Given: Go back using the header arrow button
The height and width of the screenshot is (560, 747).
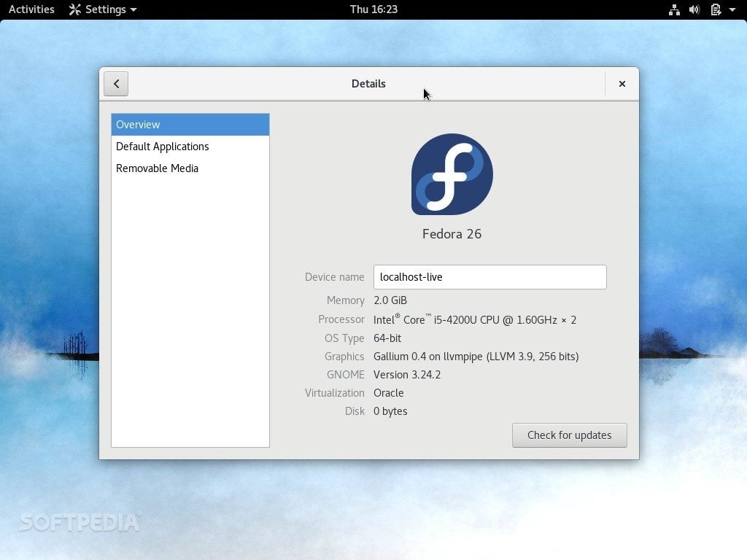Looking at the screenshot, I should coord(116,84).
